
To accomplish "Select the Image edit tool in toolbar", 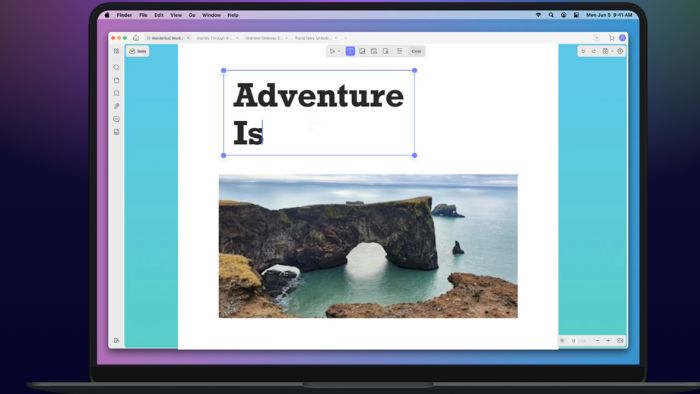I will (x=362, y=51).
